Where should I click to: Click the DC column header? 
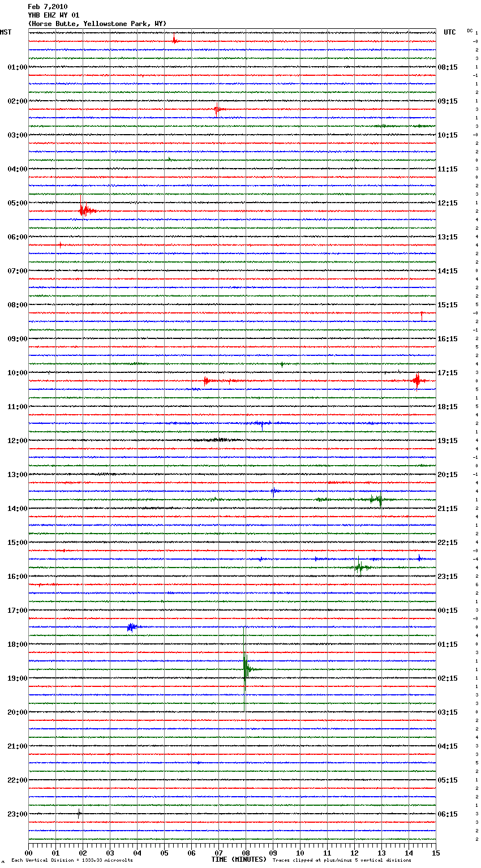[x=470, y=31]
